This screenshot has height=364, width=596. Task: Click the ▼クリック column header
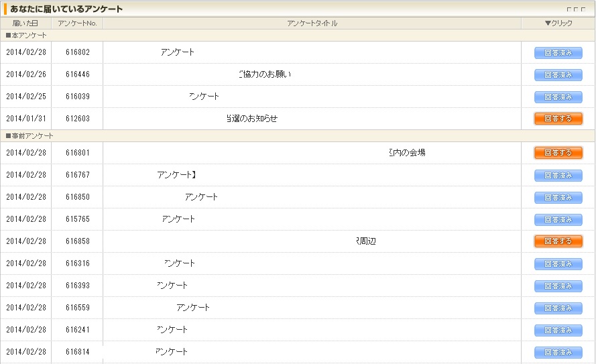click(558, 23)
